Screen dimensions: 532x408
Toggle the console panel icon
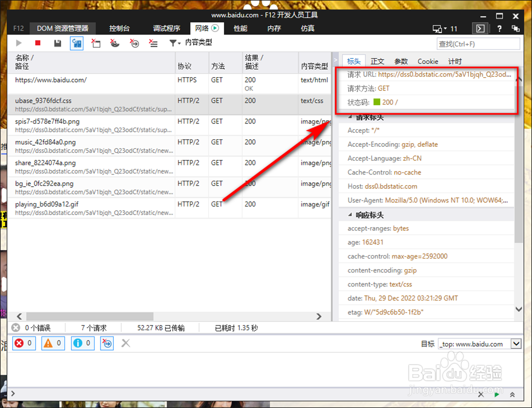pyautogui.click(x=480, y=29)
